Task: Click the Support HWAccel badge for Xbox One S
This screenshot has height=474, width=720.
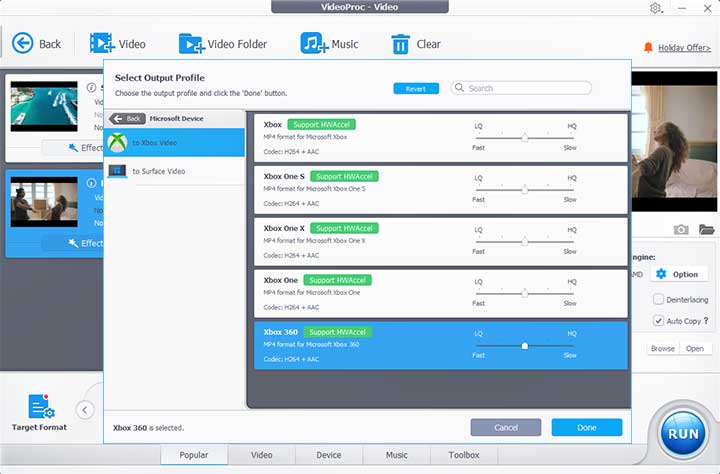Action: tap(344, 176)
